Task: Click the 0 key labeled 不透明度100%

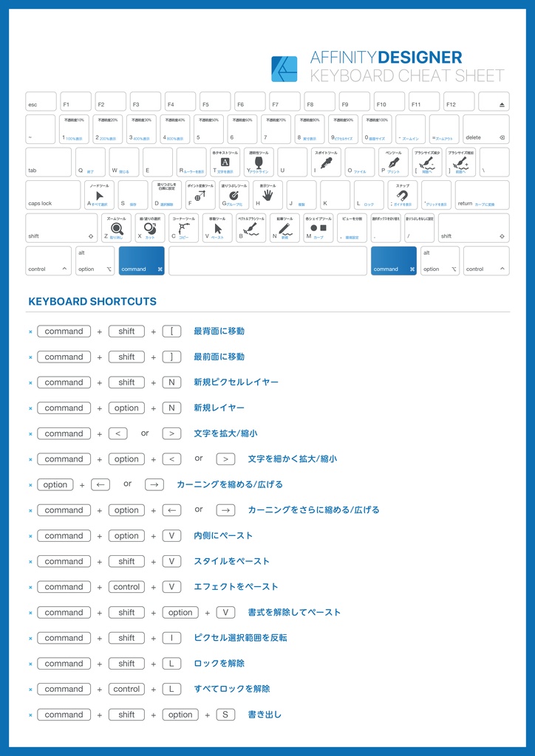Action: click(x=377, y=129)
